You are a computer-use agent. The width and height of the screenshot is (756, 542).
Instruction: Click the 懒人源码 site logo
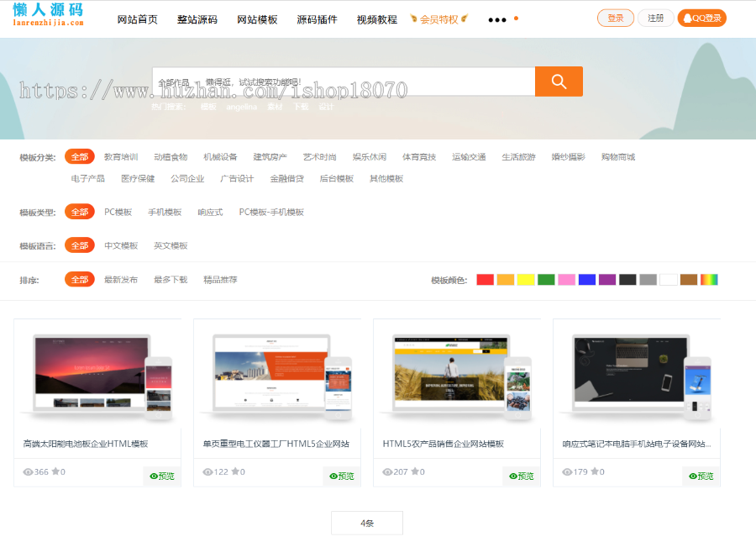tap(46, 15)
